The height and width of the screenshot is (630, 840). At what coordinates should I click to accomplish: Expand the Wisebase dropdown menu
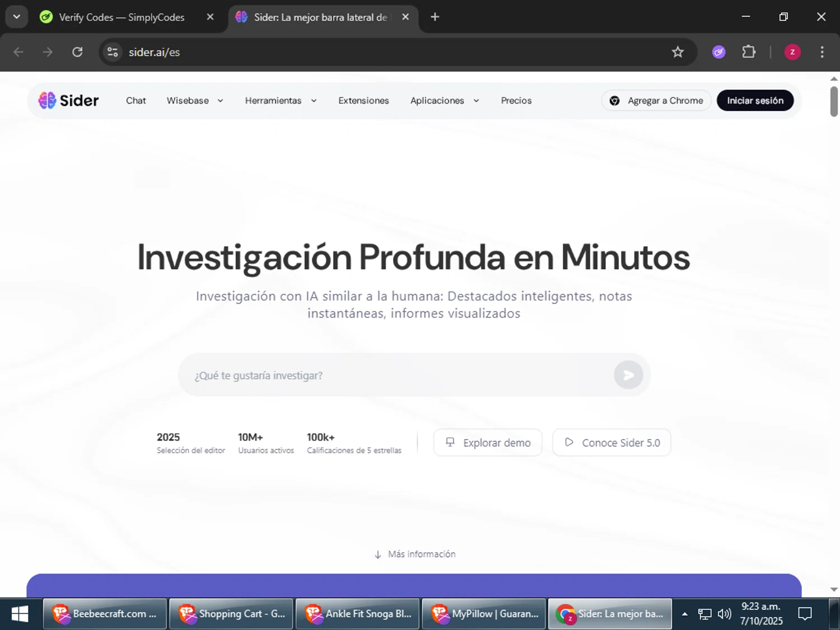point(195,101)
